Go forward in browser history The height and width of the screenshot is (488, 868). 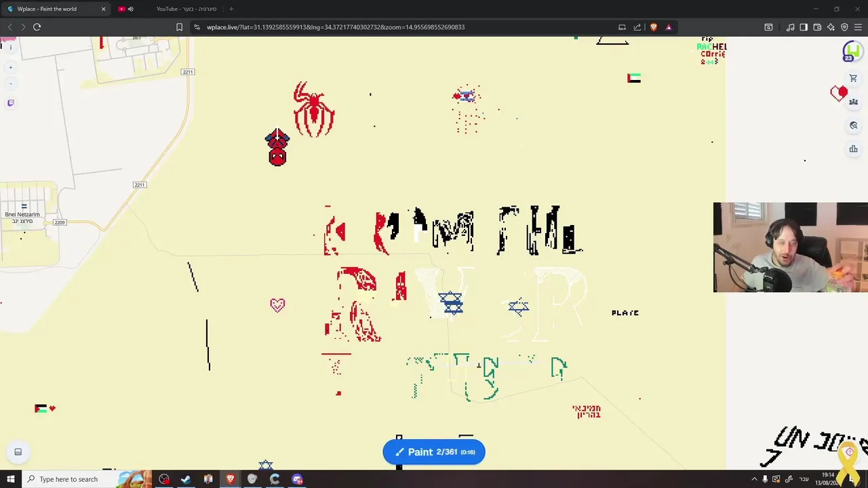point(23,27)
